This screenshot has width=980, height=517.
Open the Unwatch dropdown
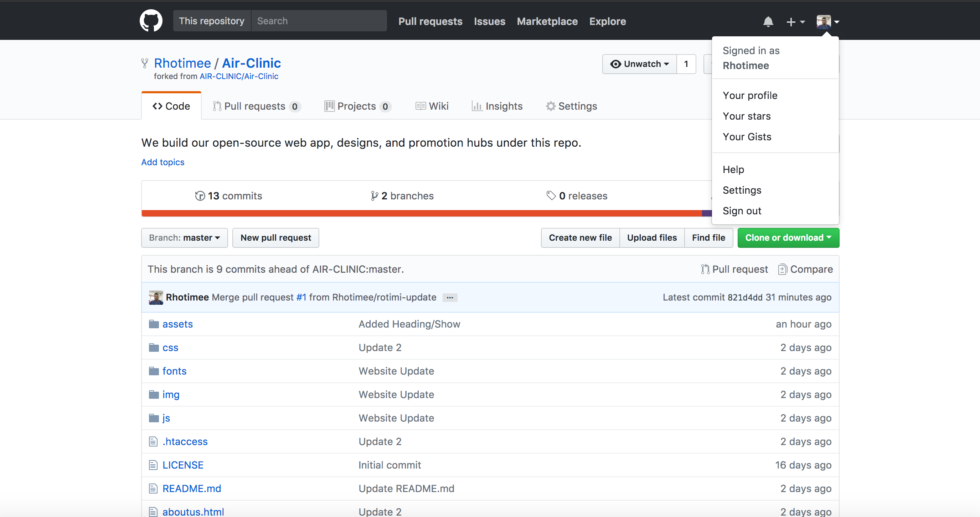640,64
